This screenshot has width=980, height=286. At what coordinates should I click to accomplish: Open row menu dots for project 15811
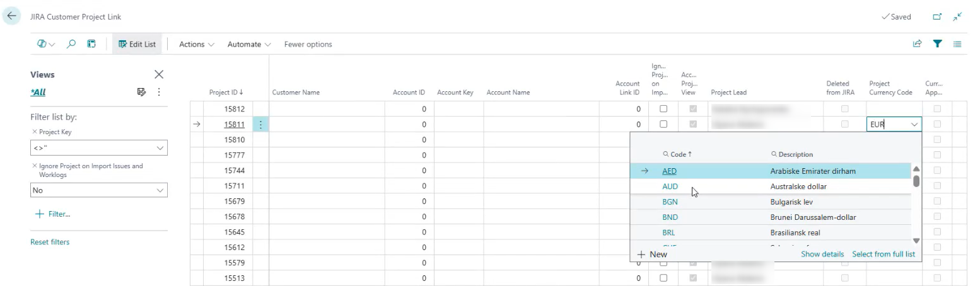click(260, 125)
